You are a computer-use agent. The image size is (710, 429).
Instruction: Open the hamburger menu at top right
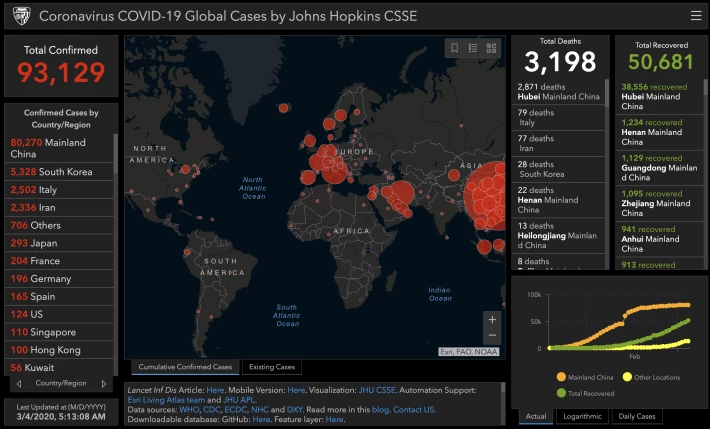pos(696,15)
